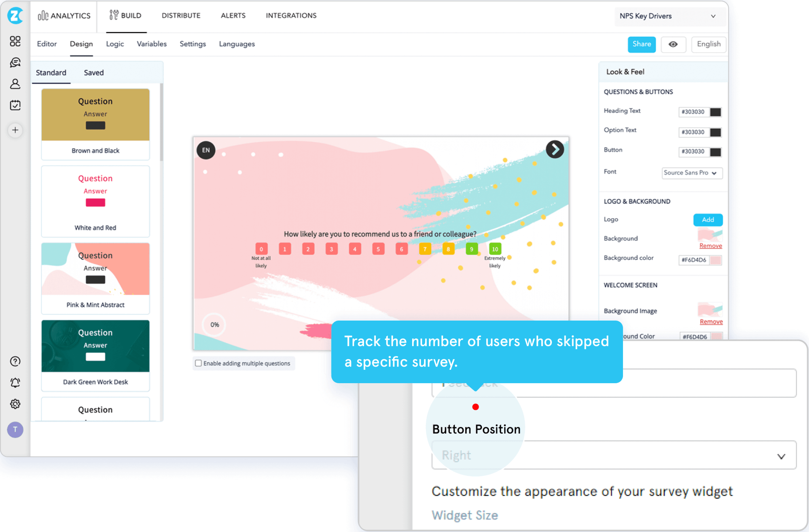809x532 pixels.
Task: Open the dashboard grid icon in sidebar
Action: 15,41
